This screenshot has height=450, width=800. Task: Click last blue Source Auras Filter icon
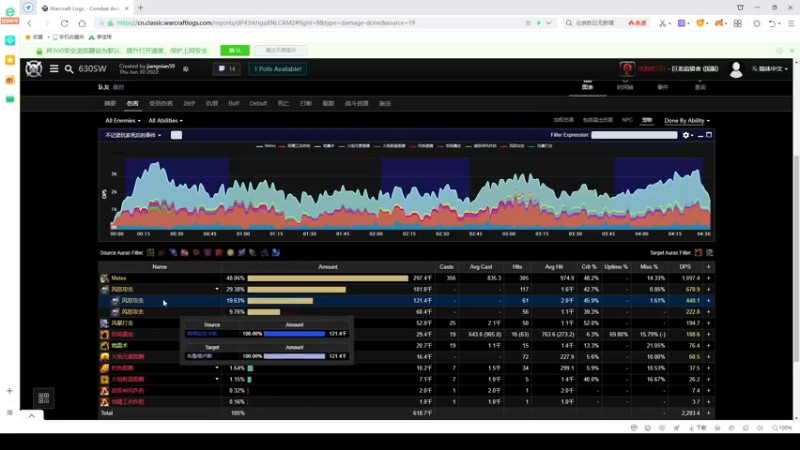tap(276, 253)
